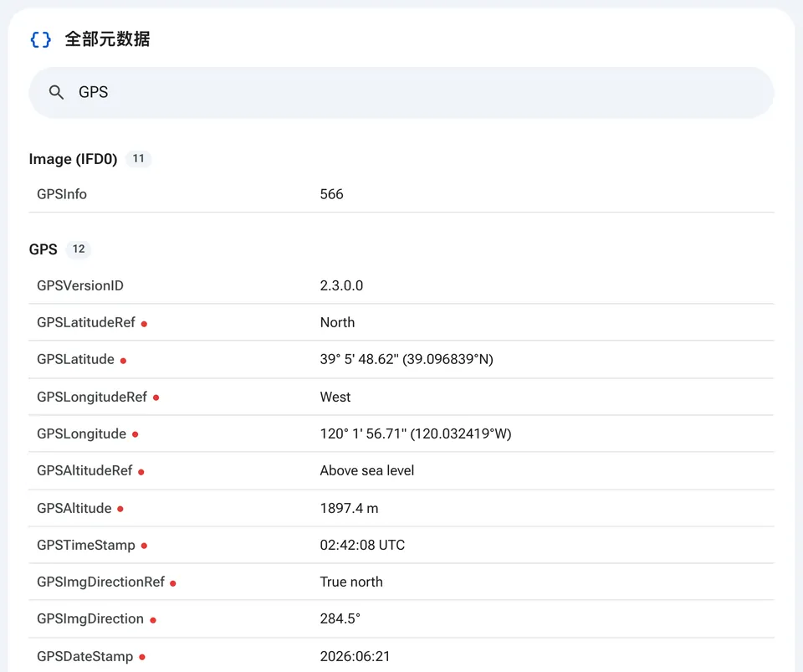Click the red dot beside GPSLongitude

pos(136,434)
